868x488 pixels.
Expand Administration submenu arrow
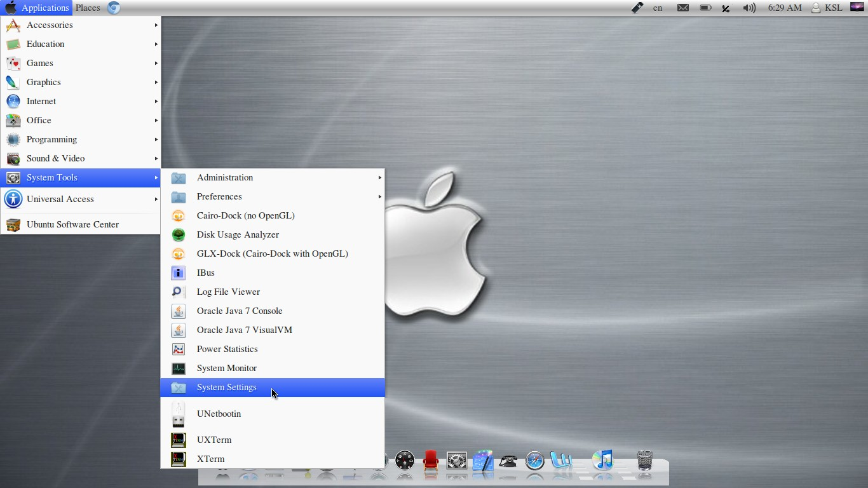[x=379, y=177]
